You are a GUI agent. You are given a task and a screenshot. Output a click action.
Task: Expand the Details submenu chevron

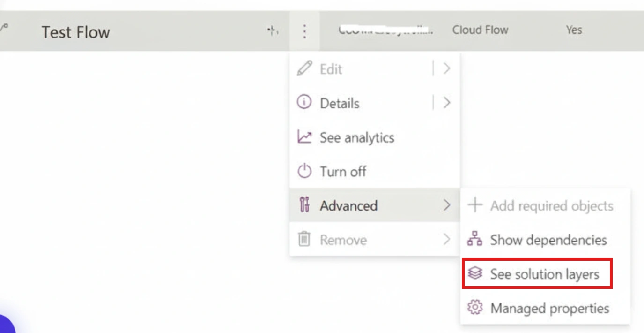[446, 102]
